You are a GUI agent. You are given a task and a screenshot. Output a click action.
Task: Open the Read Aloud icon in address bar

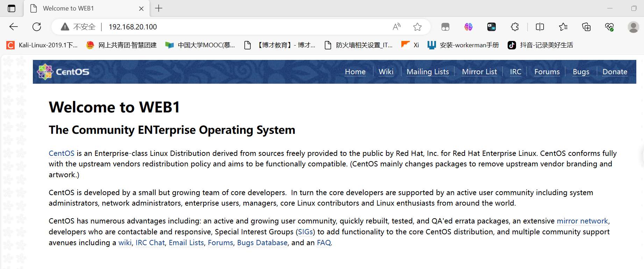396,27
